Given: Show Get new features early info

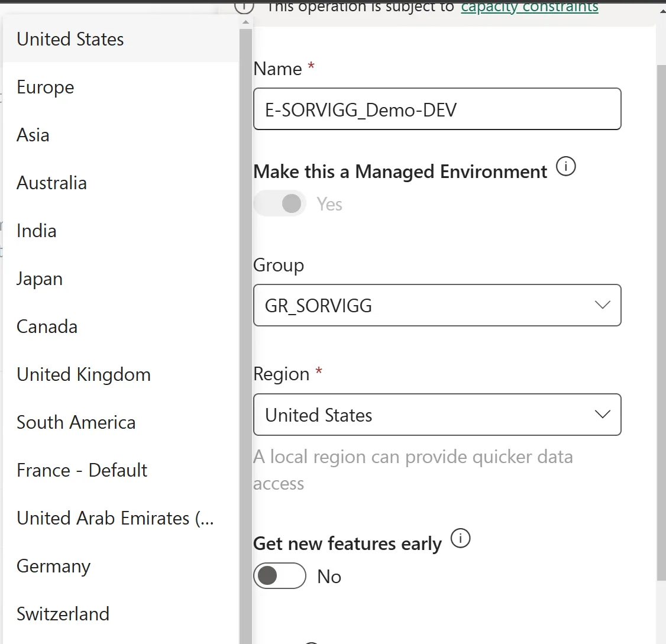Looking at the screenshot, I should pyautogui.click(x=460, y=538).
